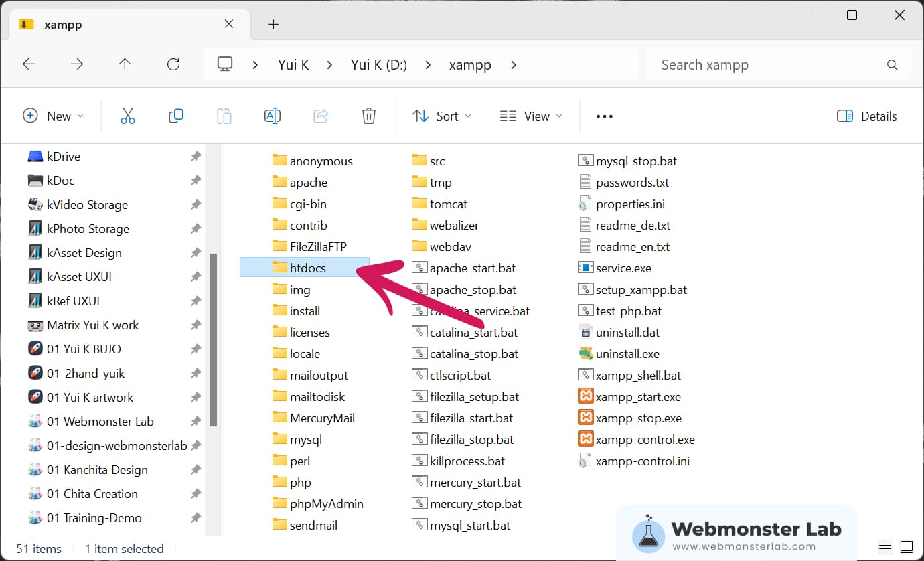Add a new tab with plus button
This screenshot has width=924, height=561.
(x=273, y=25)
